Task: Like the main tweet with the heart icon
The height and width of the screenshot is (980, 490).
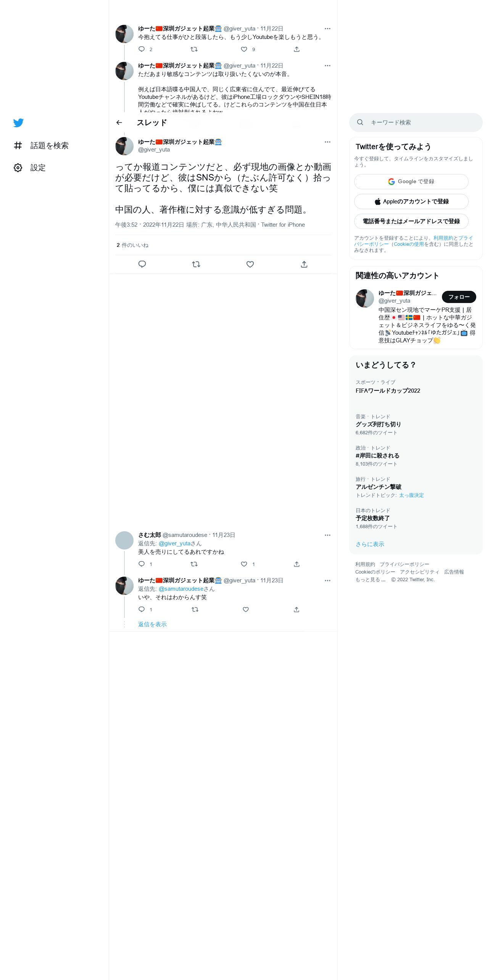Action: pos(250,264)
